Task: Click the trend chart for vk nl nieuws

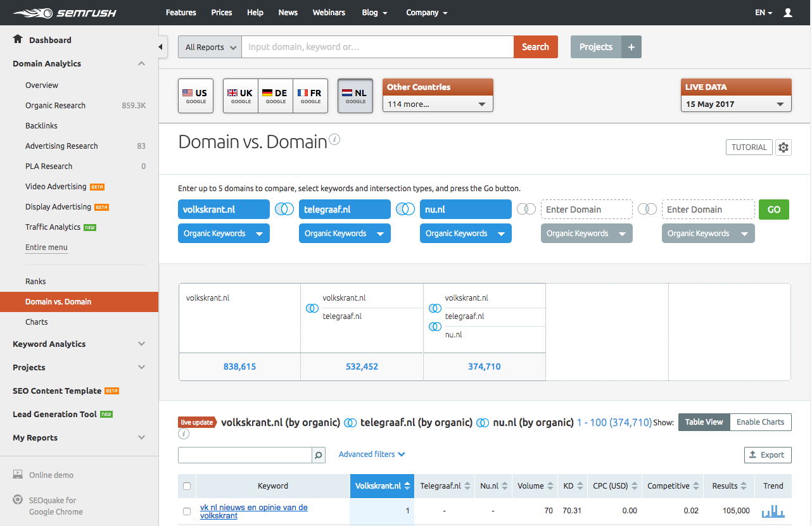Action: (773, 511)
